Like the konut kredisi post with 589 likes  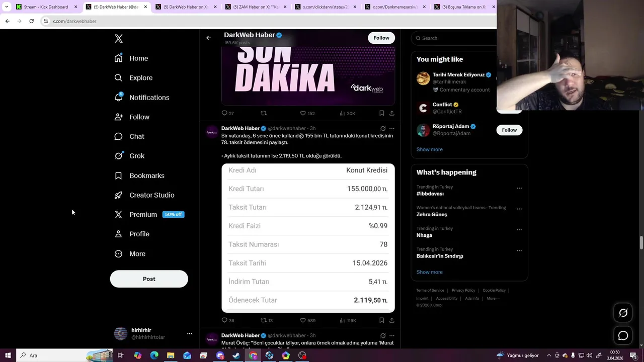[x=307, y=320]
